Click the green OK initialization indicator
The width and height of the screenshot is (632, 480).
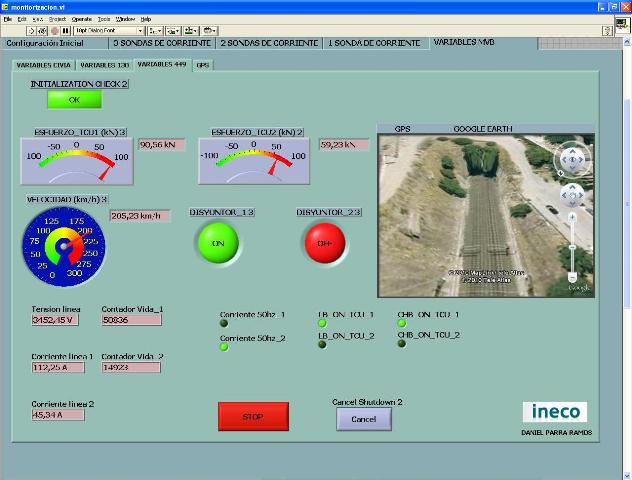pos(75,100)
